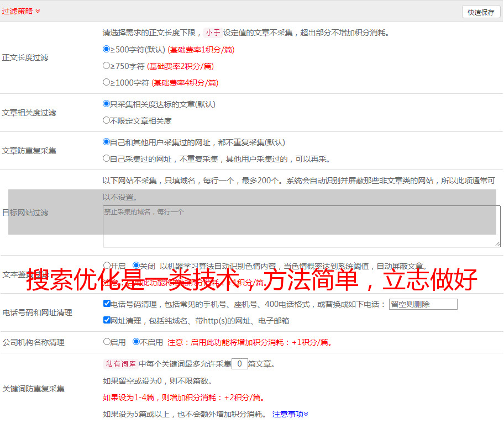Image resolution: width=504 pixels, height=424 pixels.
Task: Click the 禁止采集的域名 textarea
Action: pyautogui.click(x=301, y=226)
